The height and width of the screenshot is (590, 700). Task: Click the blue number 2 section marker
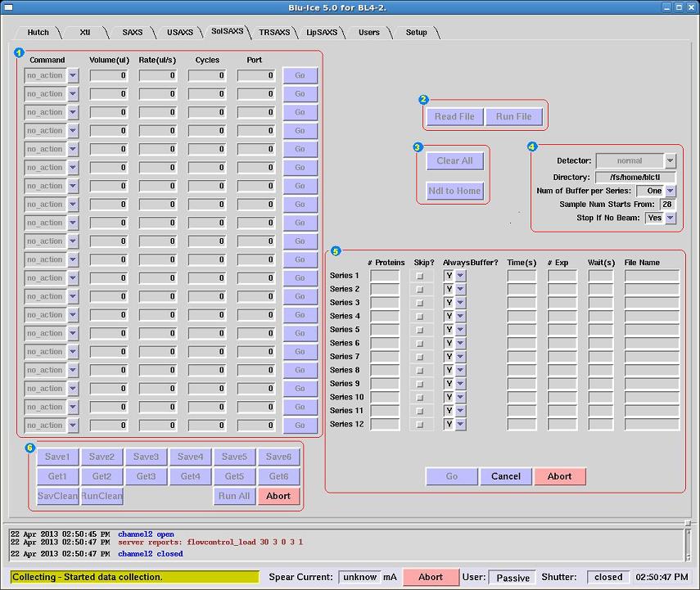click(x=423, y=100)
